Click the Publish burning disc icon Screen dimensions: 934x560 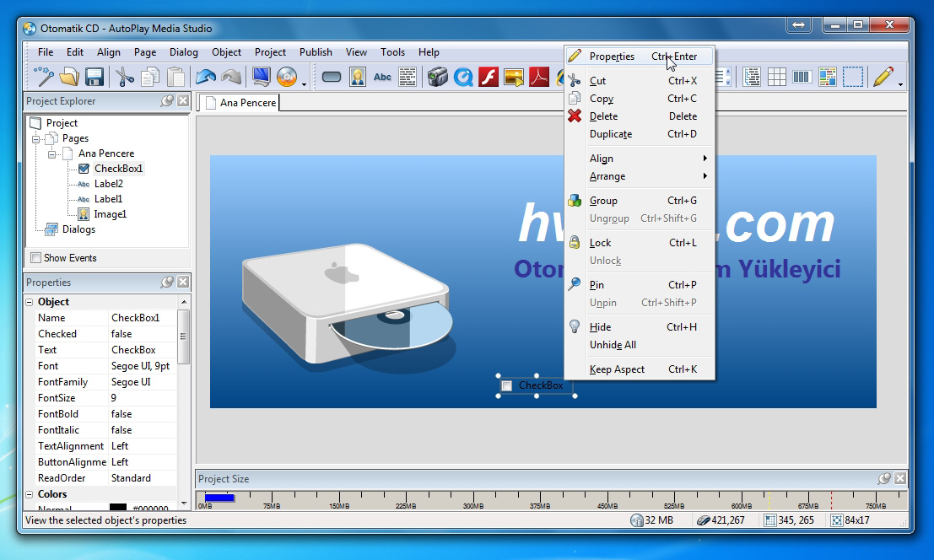pyautogui.click(x=287, y=77)
